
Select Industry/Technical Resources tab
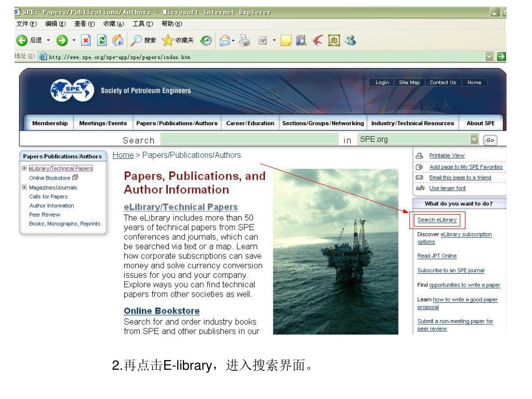pyautogui.click(x=413, y=123)
